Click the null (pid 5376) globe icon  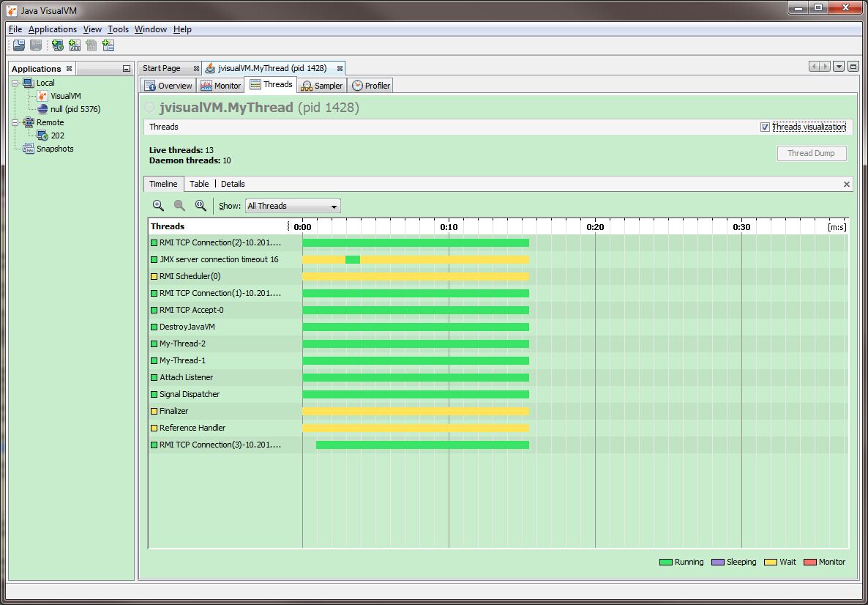point(42,109)
